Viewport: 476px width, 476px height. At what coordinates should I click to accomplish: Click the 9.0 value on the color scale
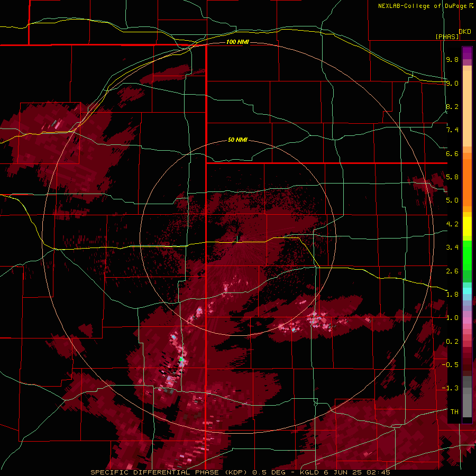pyautogui.click(x=452, y=83)
